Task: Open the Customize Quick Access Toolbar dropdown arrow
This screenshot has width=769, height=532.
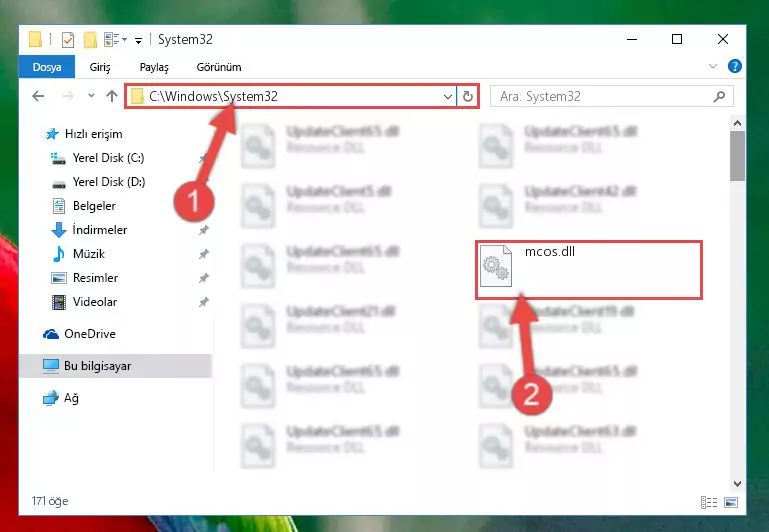Action: pos(139,41)
